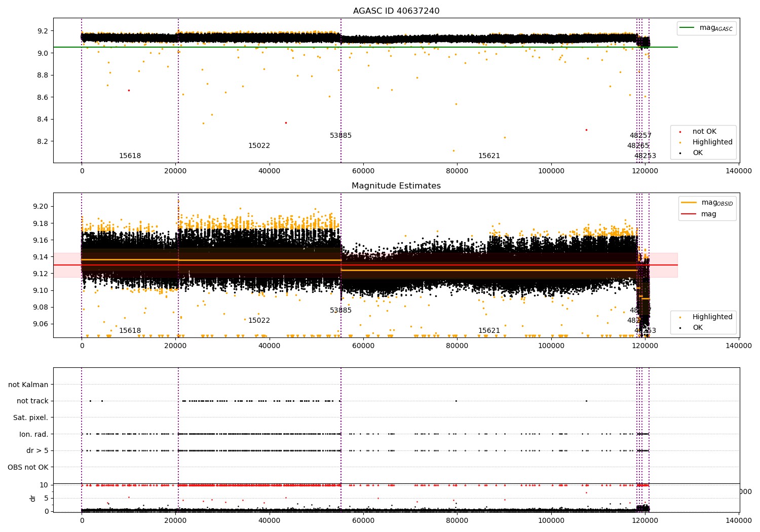Click green line sample in top legend
This screenshot has height=532, width=760.
[688, 28]
